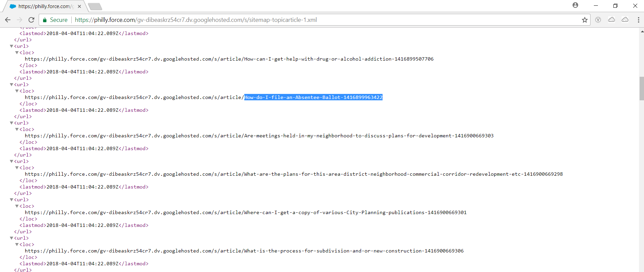The width and height of the screenshot is (644, 272).
Task: Restore down the Chrome window
Action: pyautogui.click(x=615, y=5)
